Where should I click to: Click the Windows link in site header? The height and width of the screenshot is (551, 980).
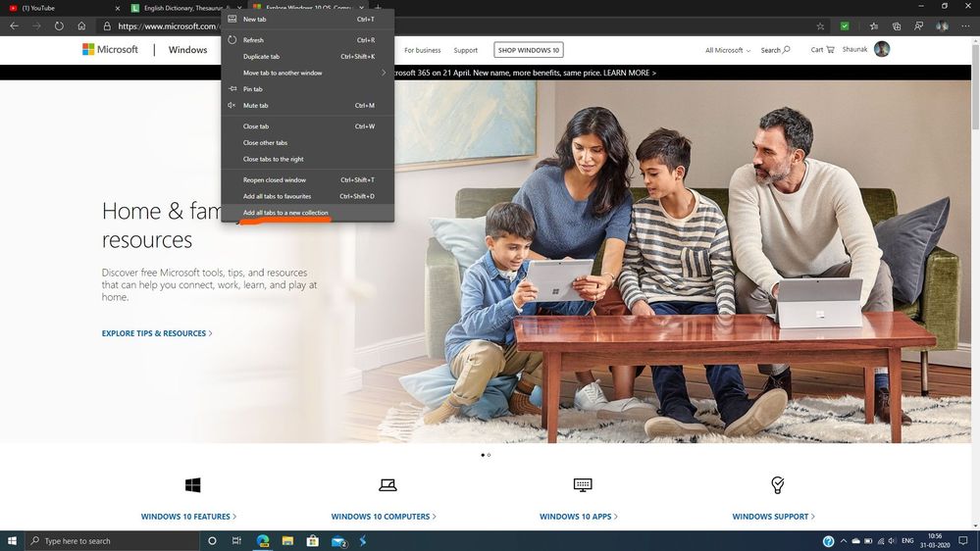[187, 50]
